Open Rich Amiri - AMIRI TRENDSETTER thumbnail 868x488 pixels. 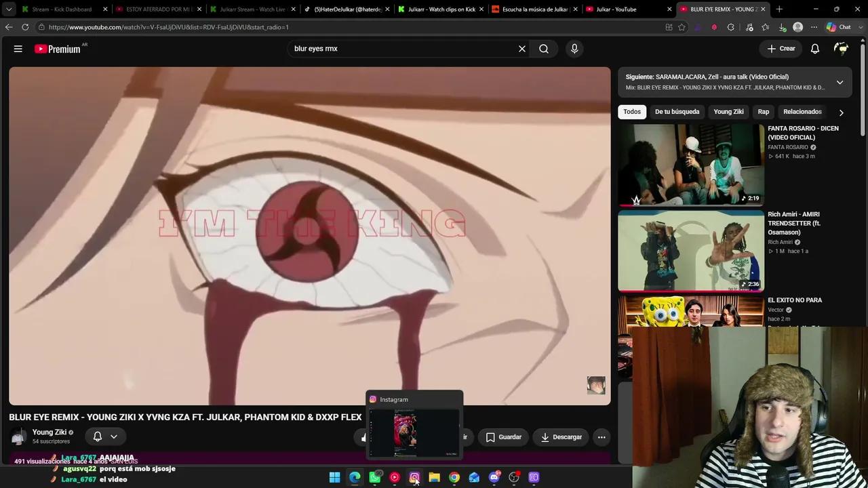(x=691, y=251)
